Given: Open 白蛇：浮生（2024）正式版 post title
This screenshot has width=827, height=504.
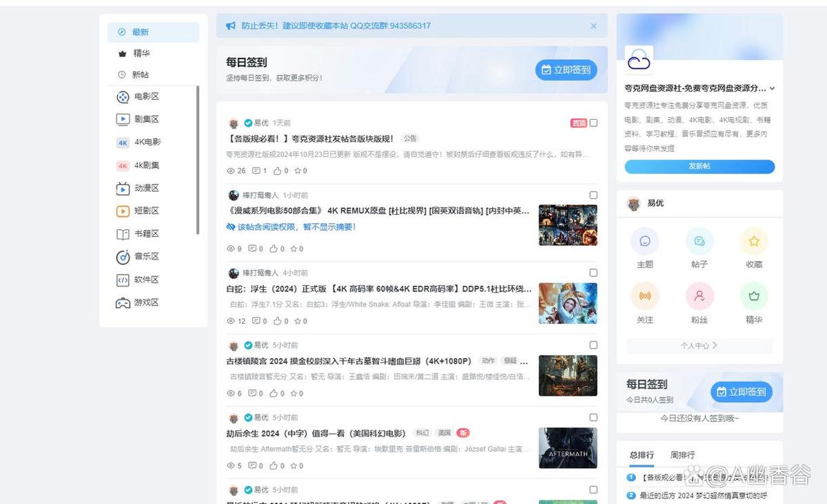Looking at the screenshot, I should pyautogui.click(x=378, y=288).
